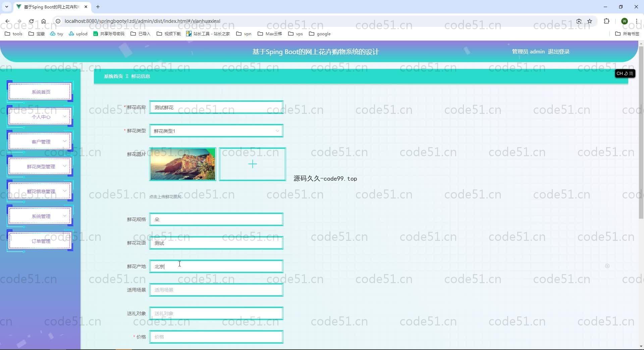The width and height of the screenshot is (644, 350).
Task: Click the address bar URL
Action: (142, 21)
